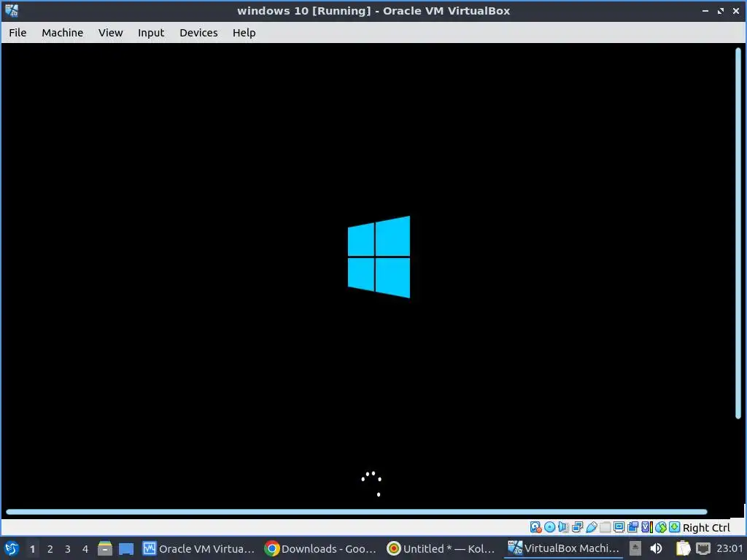Switch to Oracle VM VirtualBox Manager task
The image size is (747, 560).
[198, 548]
